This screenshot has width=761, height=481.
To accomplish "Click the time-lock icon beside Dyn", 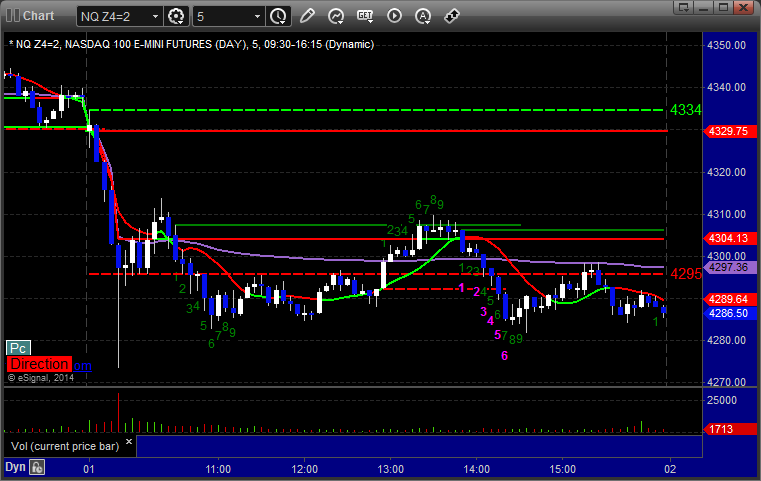I will click(x=37, y=467).
